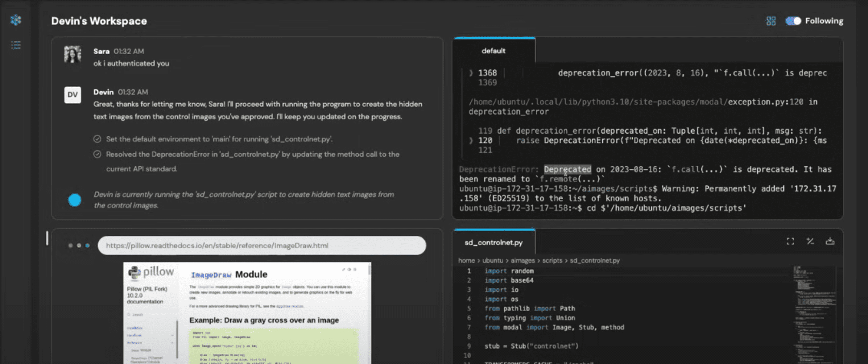Click the Devin logo icon in sidebar
Viewport: 868px width, 364px height.
(15, 20)
